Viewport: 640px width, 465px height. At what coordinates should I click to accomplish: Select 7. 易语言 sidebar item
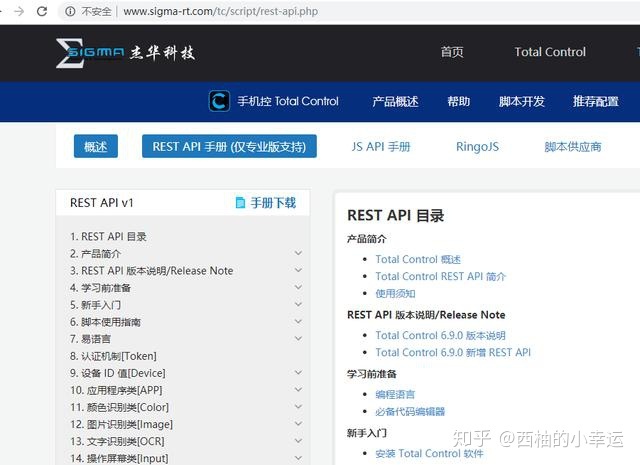(x=90, y=339)
